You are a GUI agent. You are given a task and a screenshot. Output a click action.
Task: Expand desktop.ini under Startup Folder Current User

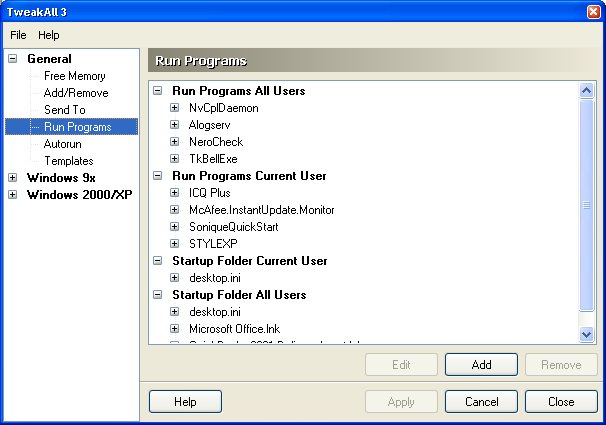pyautogui.click(x=175, y=278)
